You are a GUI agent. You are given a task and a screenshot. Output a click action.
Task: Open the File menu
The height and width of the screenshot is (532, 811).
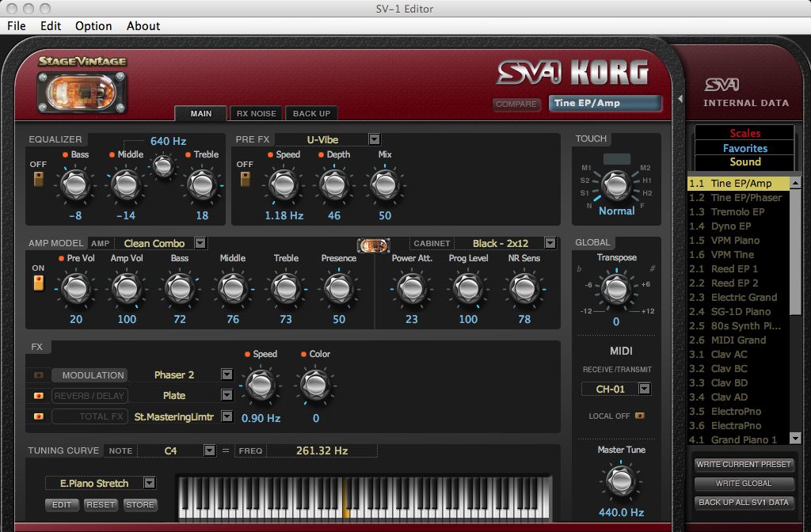coord(17,26)
